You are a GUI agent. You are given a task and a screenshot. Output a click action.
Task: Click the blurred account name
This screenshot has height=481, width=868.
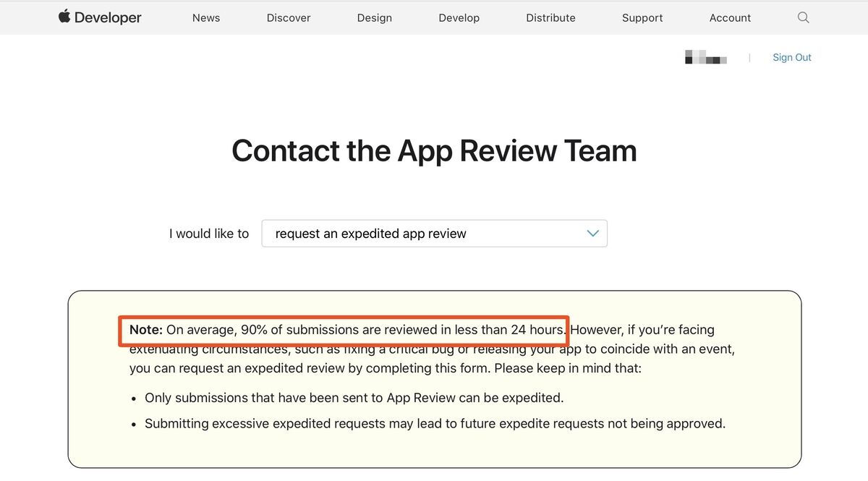point(705,57)
